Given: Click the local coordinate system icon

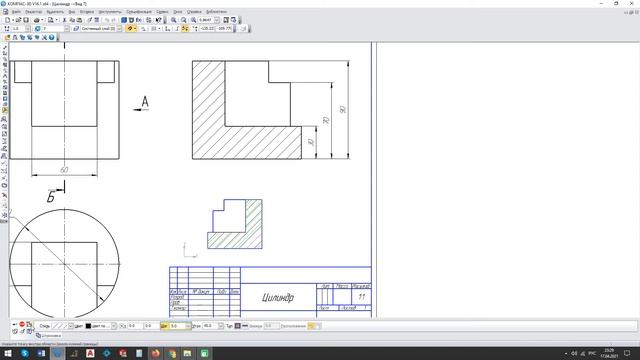Looking at the screenshot, I should coord(167,29).
